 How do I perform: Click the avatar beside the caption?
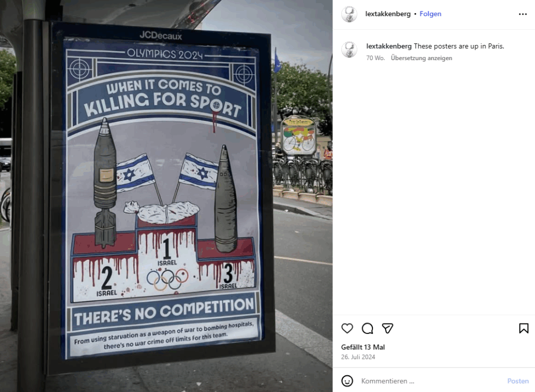tap(349, 50)
